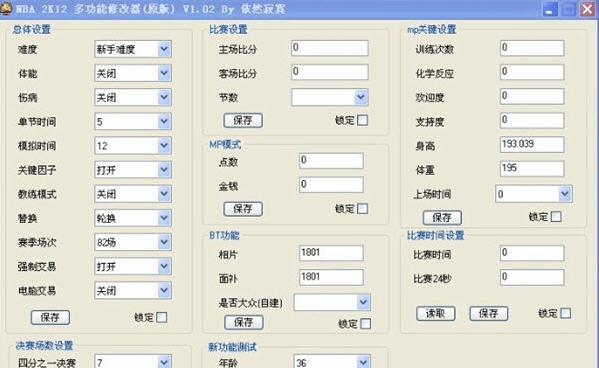Image resolution: width=599 pixels, height=368 pixels.
Task: Click 保存 button in mp关键设置
Action: 442,218
